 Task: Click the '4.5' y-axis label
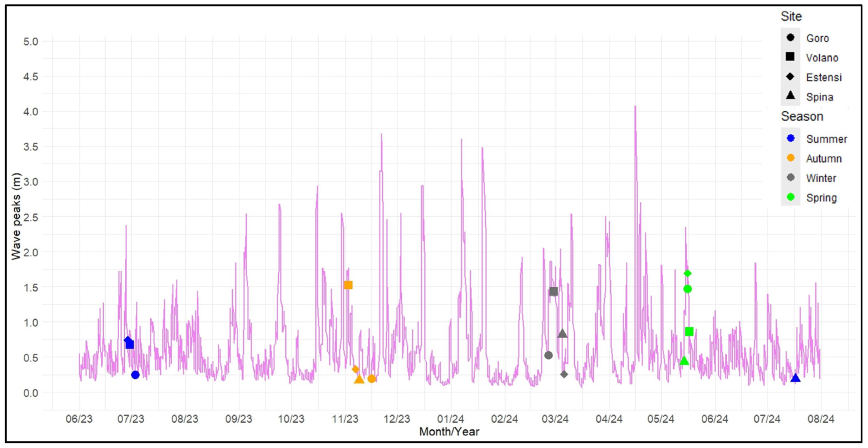[x=31, y=76]
